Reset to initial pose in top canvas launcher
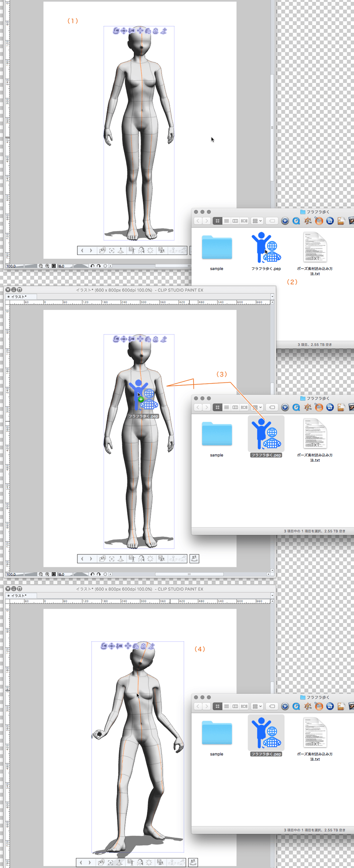Image resolution: width=354 pixels, height=868 pixels. [x=150, y=251]
